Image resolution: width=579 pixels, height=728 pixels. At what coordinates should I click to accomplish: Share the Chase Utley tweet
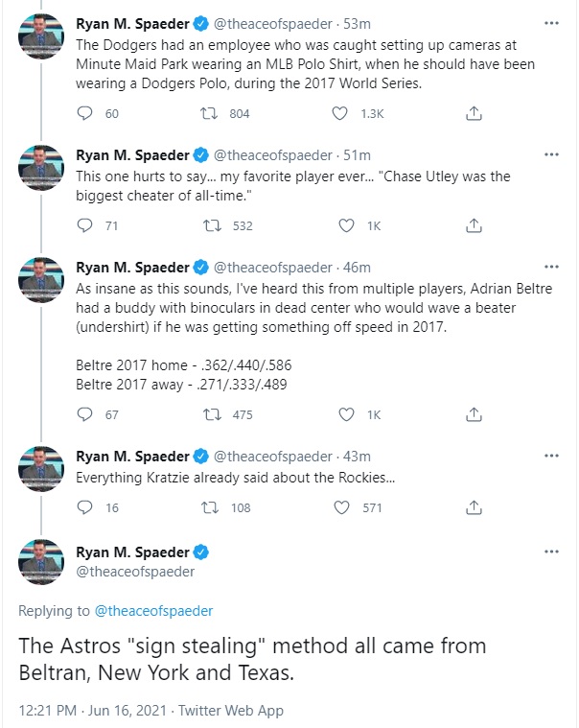click(x=473, y=226)
